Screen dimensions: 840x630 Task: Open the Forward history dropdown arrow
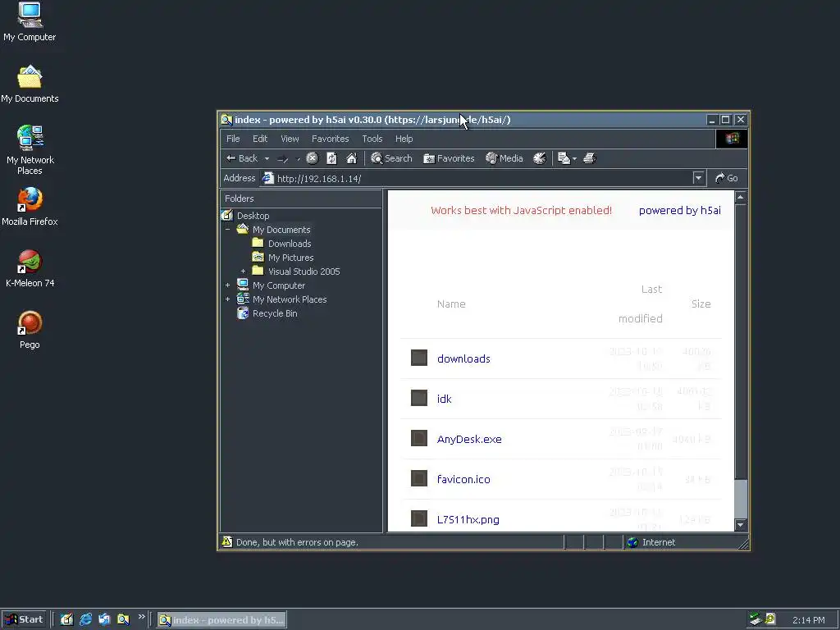pos(298,159)
